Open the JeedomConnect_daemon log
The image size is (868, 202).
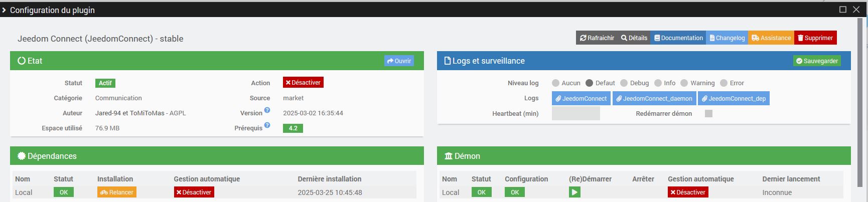point(654,99)
